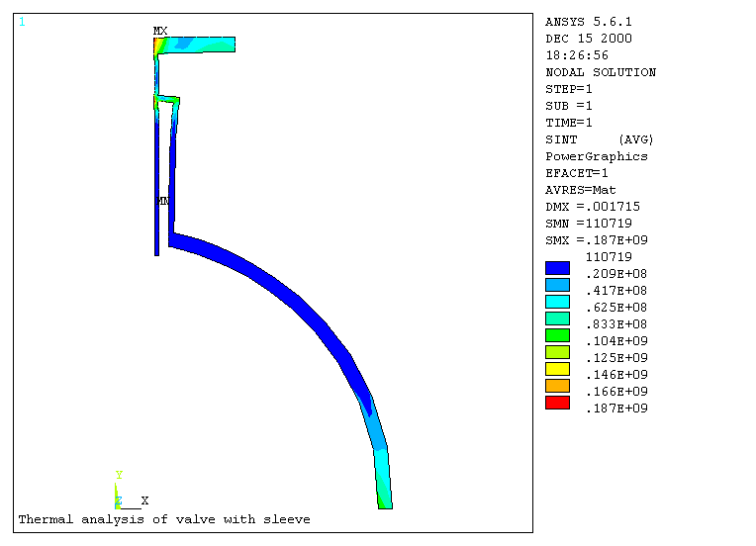This screenshot has height=546, width=756.
Task: Click the legend value '.209E+08'
Action: [x=616, y=274]
